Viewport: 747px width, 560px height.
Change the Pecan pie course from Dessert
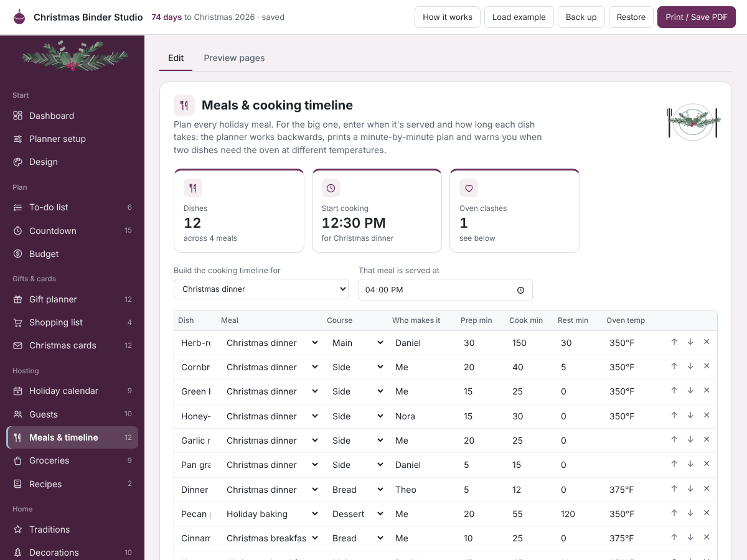(357, 514)
